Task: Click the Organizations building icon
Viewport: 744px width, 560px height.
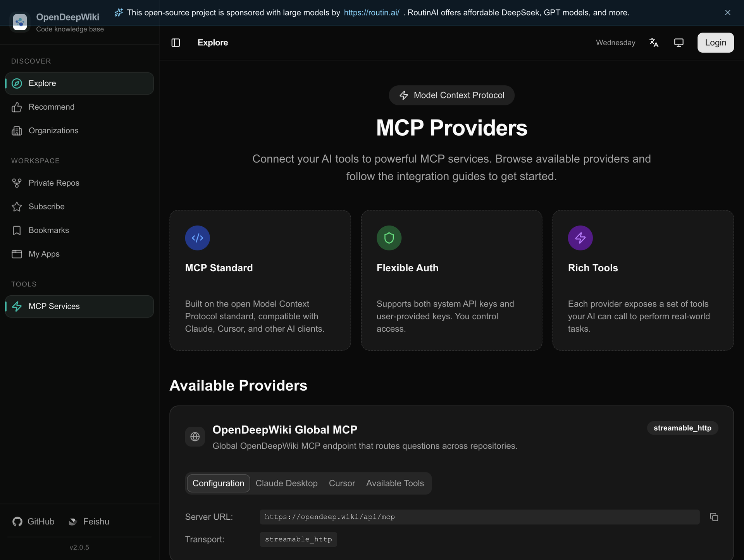Action: 17,131
